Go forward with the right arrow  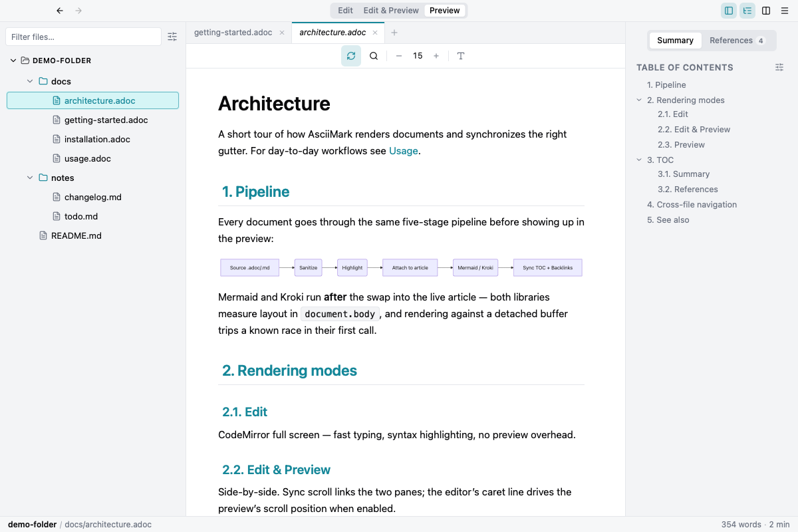click(78, 11)
